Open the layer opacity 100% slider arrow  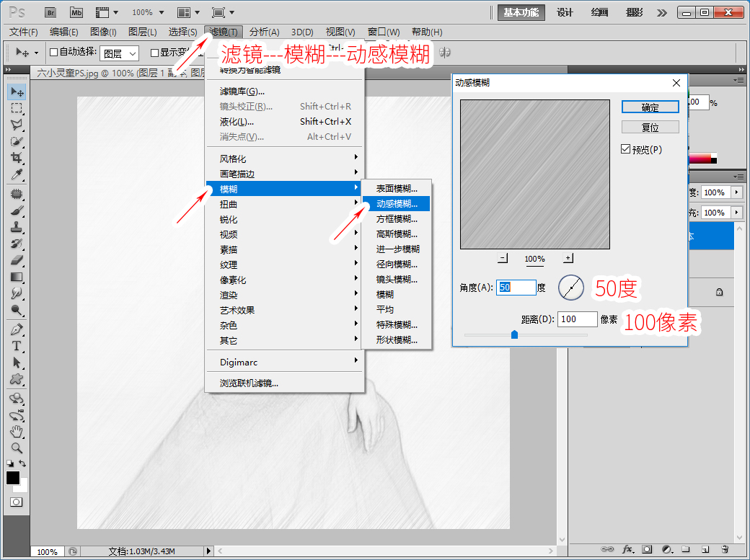pyautogui.click(x=736, y=192)
